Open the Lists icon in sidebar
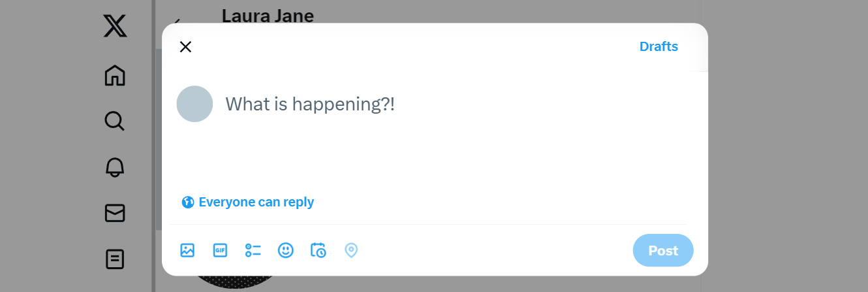 click(115, 259)
